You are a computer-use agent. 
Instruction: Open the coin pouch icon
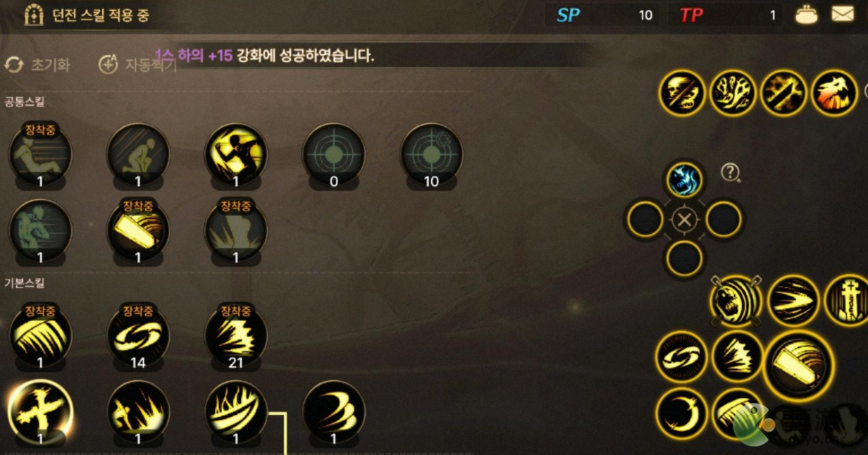pos(807,15)
